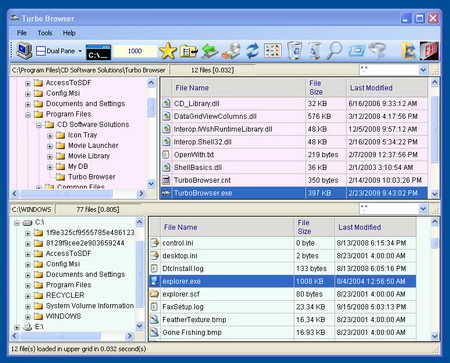Click the drive copy toolbar icon

(231, 51)
